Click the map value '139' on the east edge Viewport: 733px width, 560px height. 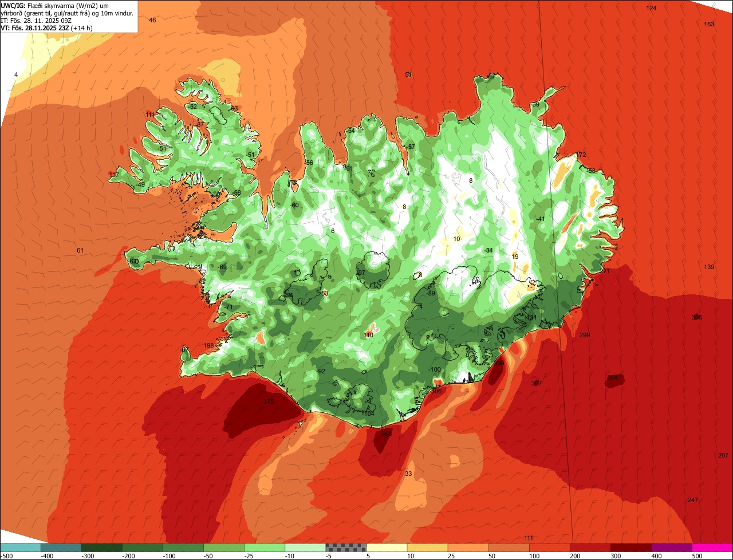(x=709, y=267)
